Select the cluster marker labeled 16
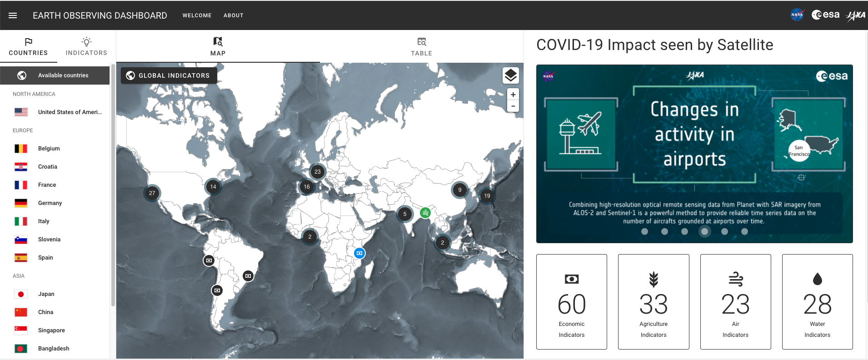 tap(307, 187)
